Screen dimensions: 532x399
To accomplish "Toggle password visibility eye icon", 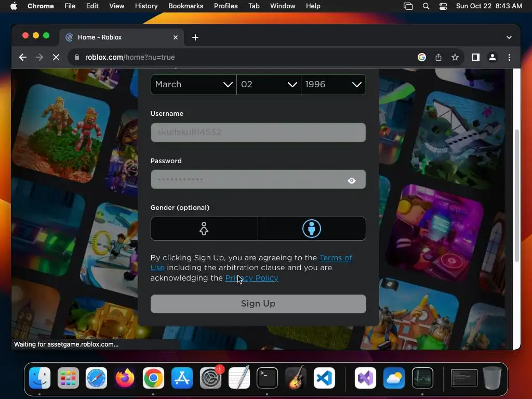I will click(x=352, y=180).
